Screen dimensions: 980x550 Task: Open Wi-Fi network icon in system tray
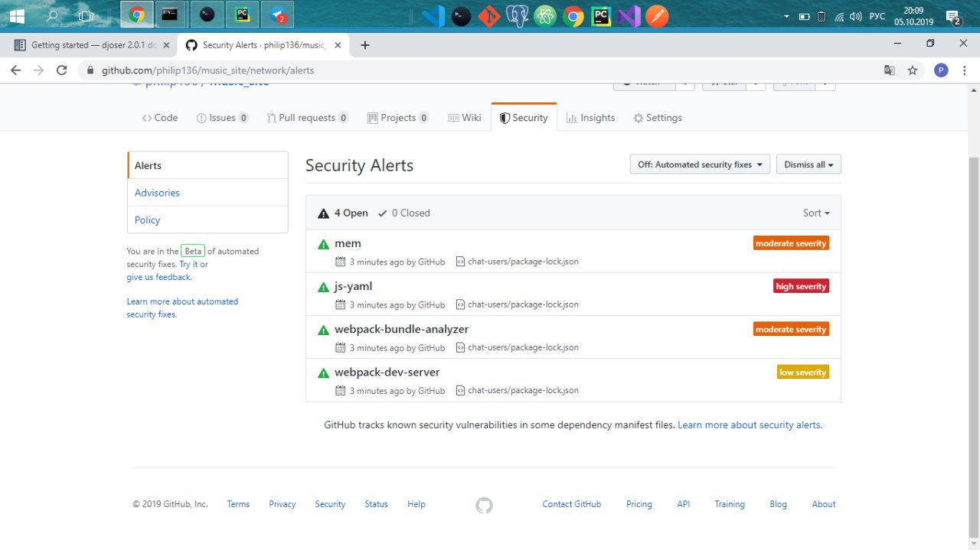[x=839, y=16]
